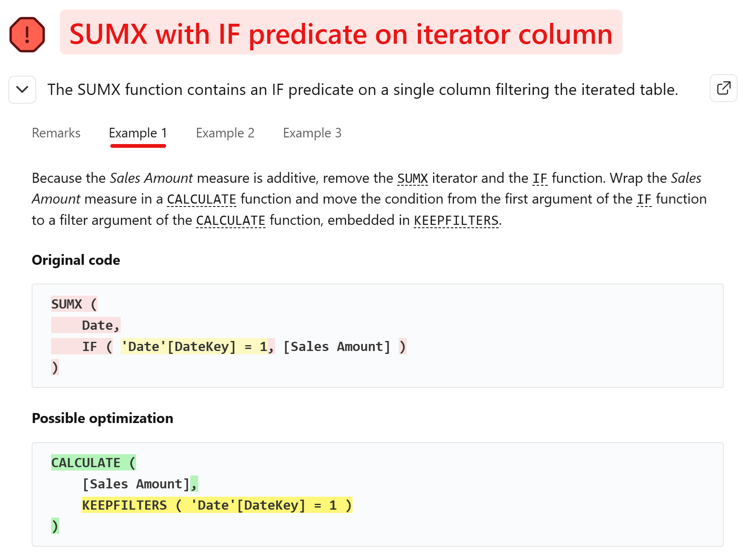Open the rule in external window icon
The height and width of the screenshot is (560, 743).
coord(723,88)
